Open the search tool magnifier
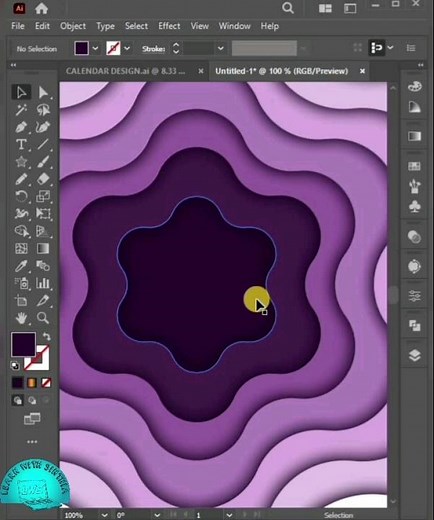 288,8
